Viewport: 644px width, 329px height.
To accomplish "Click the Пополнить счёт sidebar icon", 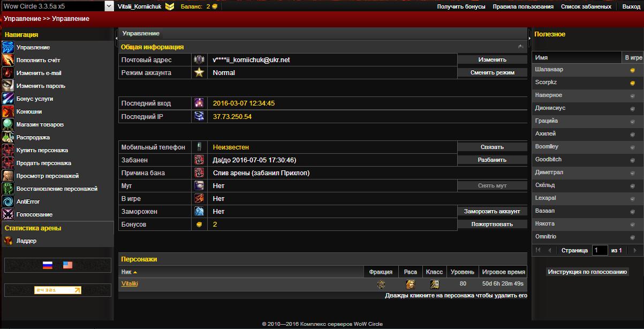I will point(7,60).
